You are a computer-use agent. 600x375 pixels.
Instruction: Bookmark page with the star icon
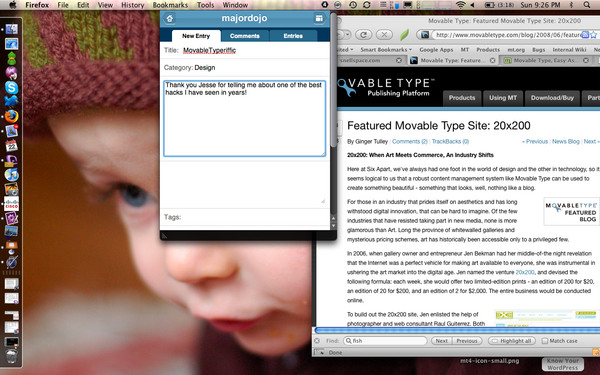(593, 35)
